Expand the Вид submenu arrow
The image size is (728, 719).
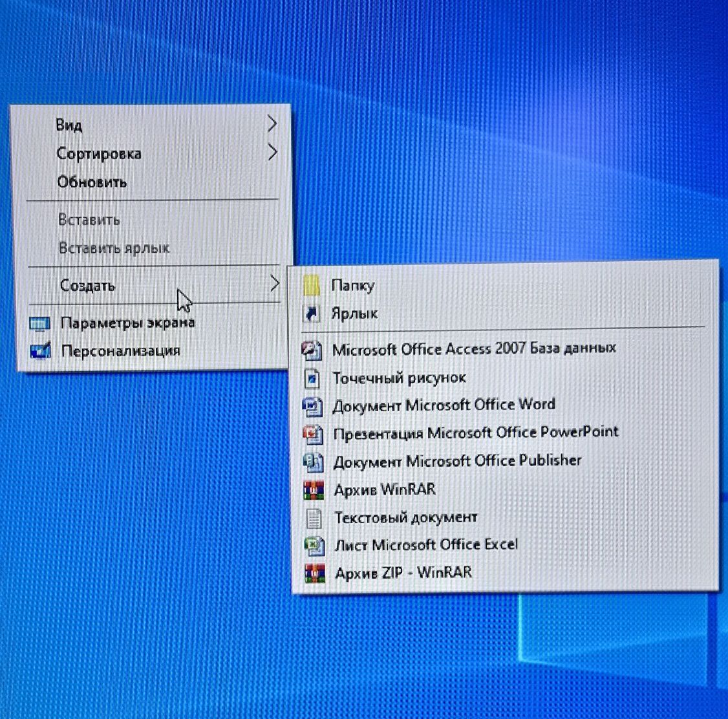coord(272,123)
